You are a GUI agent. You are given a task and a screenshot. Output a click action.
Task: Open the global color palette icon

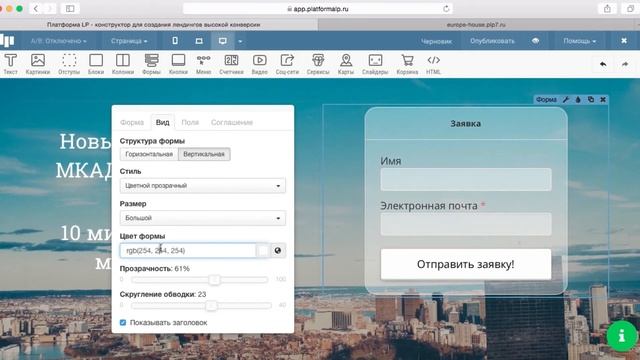278,250
